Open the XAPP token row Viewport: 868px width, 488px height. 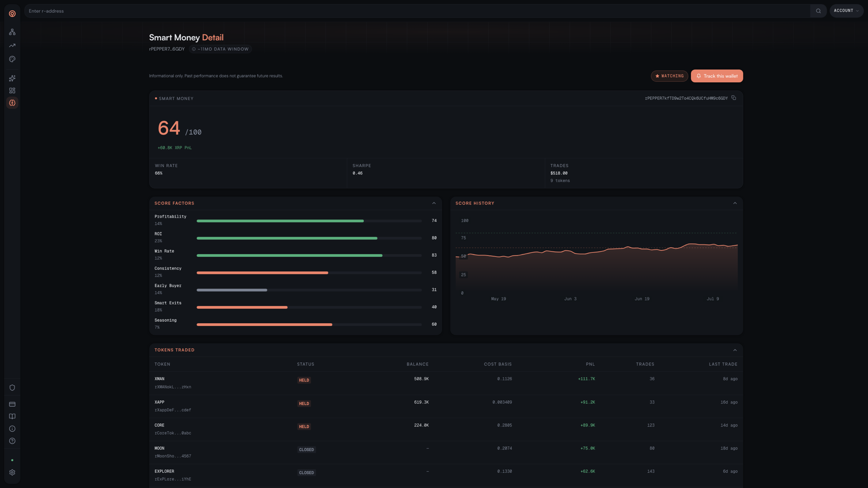pos(446,406)
